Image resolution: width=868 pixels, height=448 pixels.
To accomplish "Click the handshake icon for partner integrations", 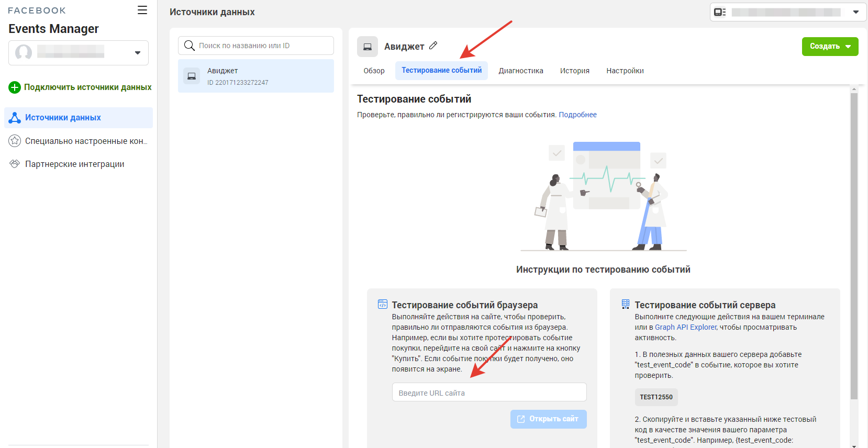I will (15, 164).
